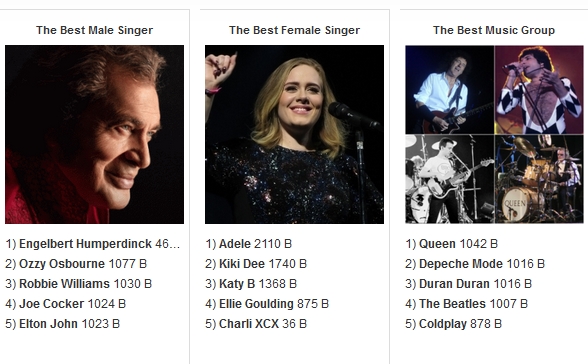This screenshot has height=364, width=588.
Task: Open The Beatles entry
Action: 452,304
